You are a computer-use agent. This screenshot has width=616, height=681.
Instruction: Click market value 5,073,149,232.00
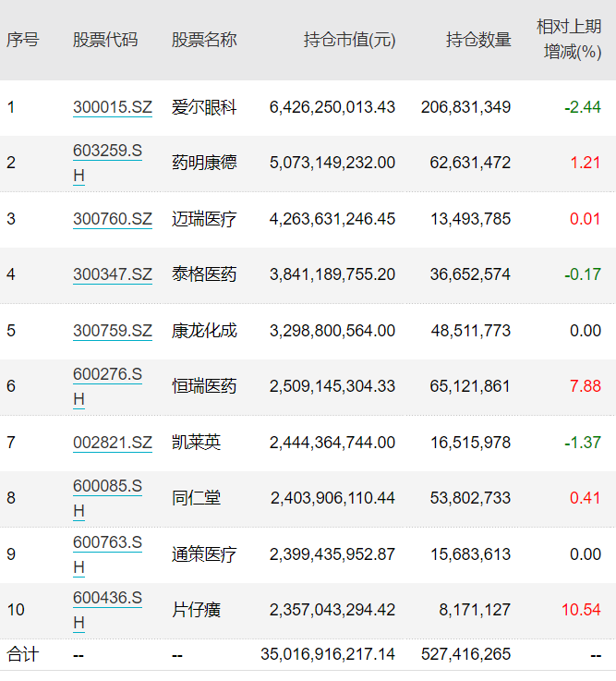pyautogui.click(x=332, y=163)
